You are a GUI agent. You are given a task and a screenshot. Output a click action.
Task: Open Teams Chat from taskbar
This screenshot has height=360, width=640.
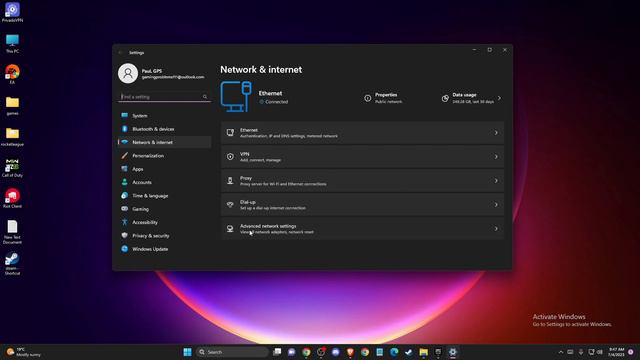(292, 352)
